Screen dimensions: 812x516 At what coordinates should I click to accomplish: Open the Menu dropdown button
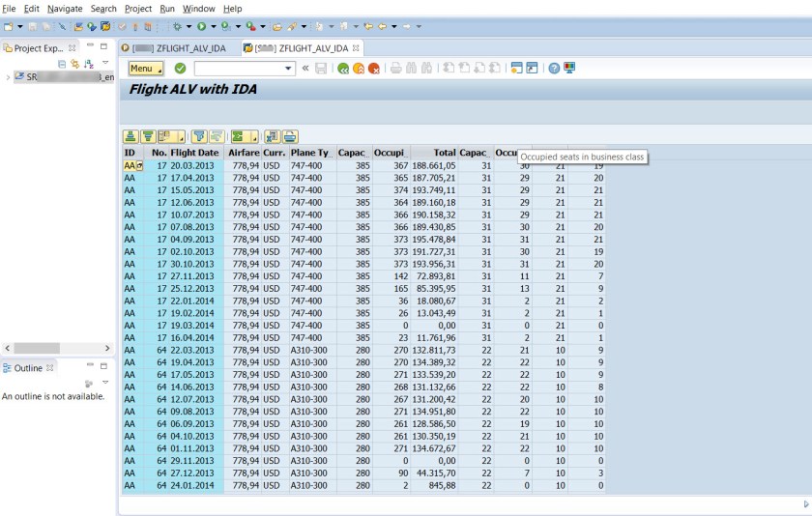(x=145, y=69)
